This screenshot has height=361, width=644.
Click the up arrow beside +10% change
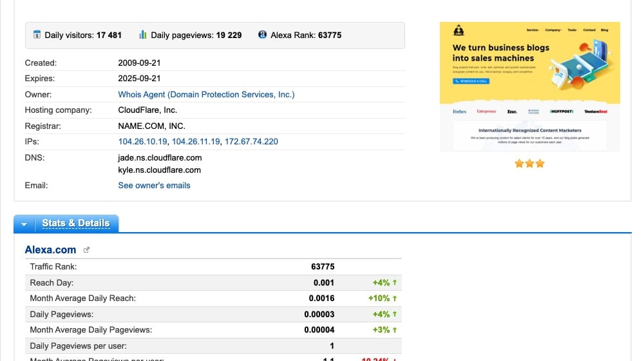(395, 298)
